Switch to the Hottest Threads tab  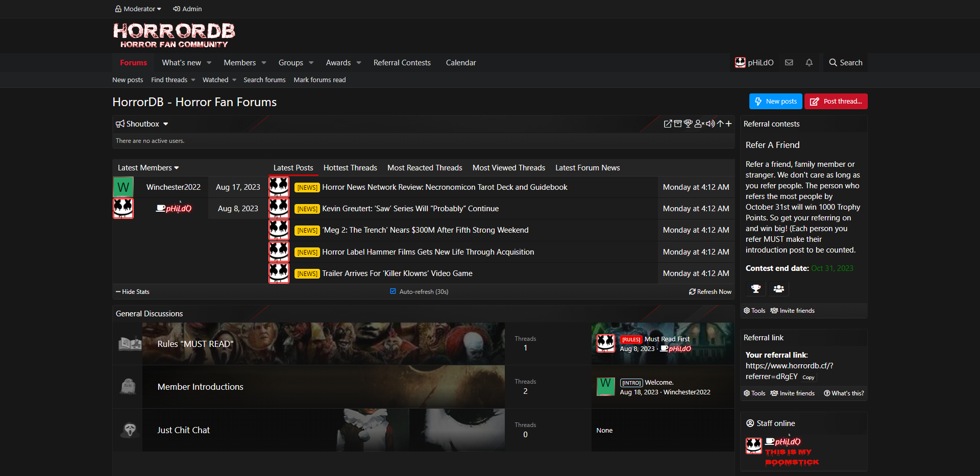350,168
